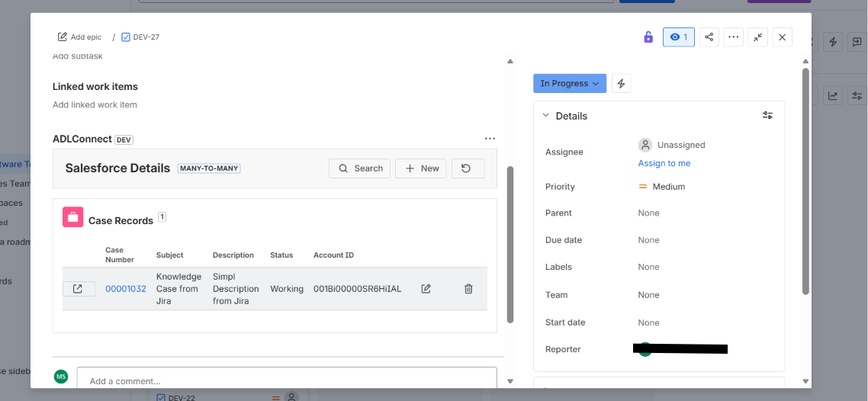Image resolution: width=868 pixels, height=401 pixels.
Task: Click the Parent field None value
Action: point(649,213)
